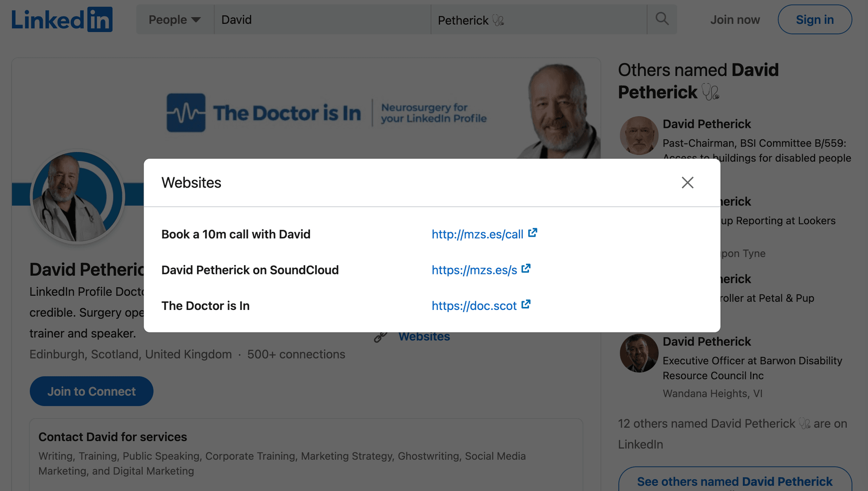Viewport: 868px width, 491px height.
Task: Click the first name field containing David
Action: click(x=322, y=20)
